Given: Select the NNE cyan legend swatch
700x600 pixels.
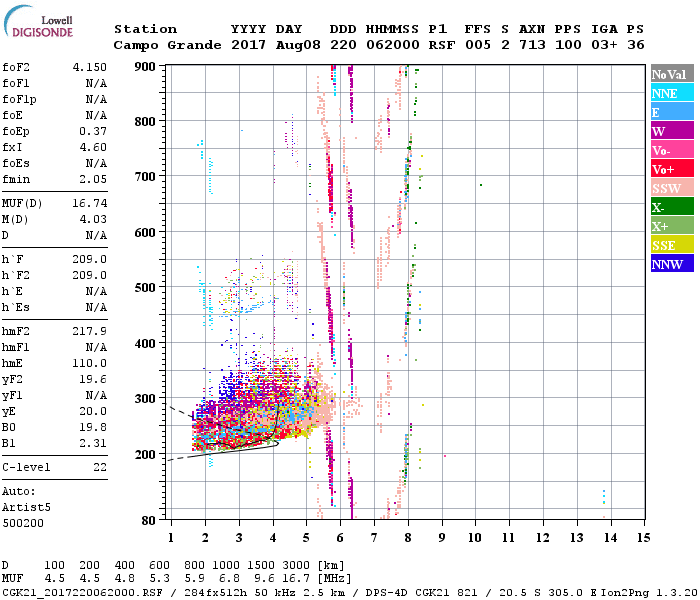Looking at the screenshot, I should point(672,93).
